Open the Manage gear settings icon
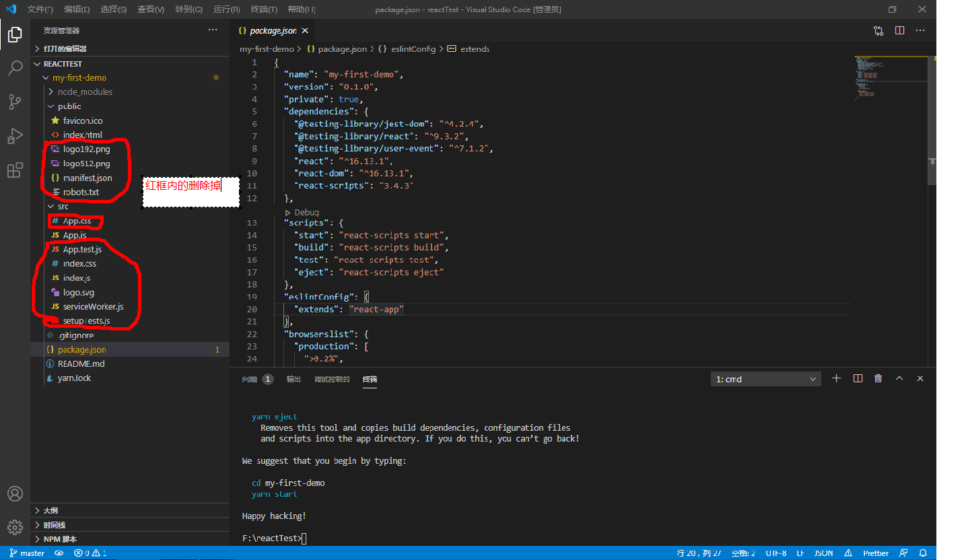Screen dimensions: 964x560 point(15,527)
